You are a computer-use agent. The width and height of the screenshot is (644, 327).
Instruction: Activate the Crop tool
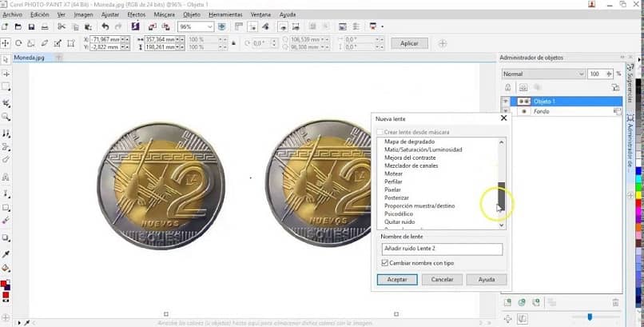click(6, 102)
